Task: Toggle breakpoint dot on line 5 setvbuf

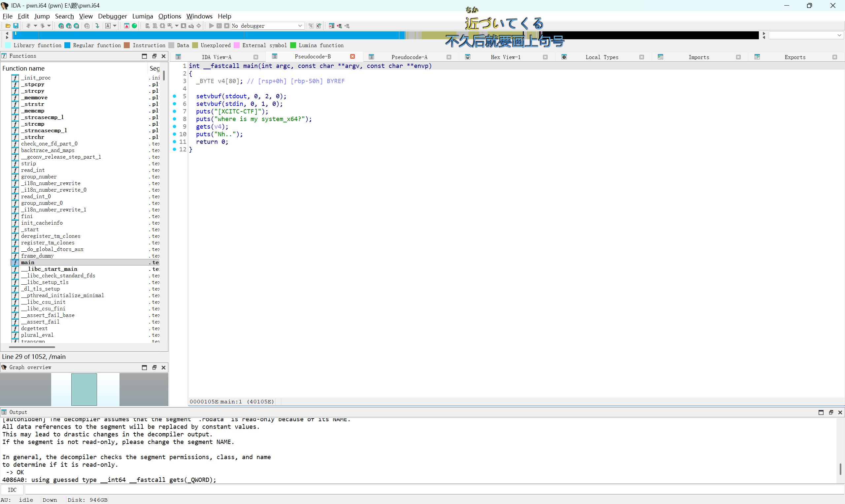Action: 174,96
